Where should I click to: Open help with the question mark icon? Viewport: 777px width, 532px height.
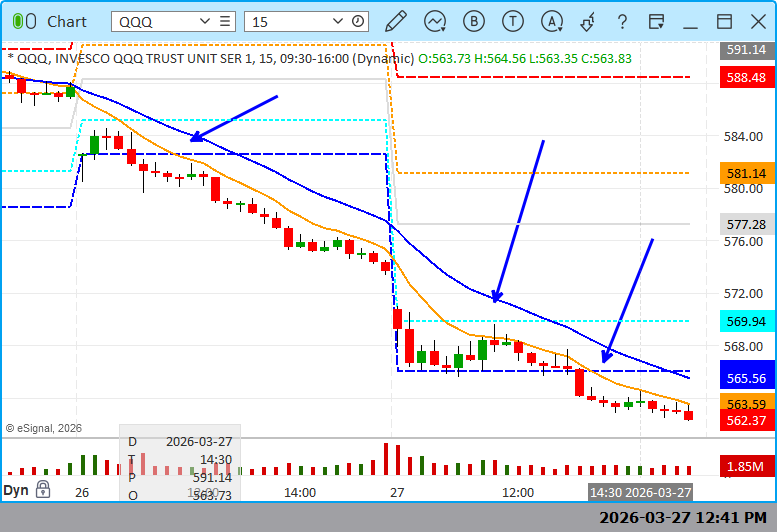click(622, 22)
